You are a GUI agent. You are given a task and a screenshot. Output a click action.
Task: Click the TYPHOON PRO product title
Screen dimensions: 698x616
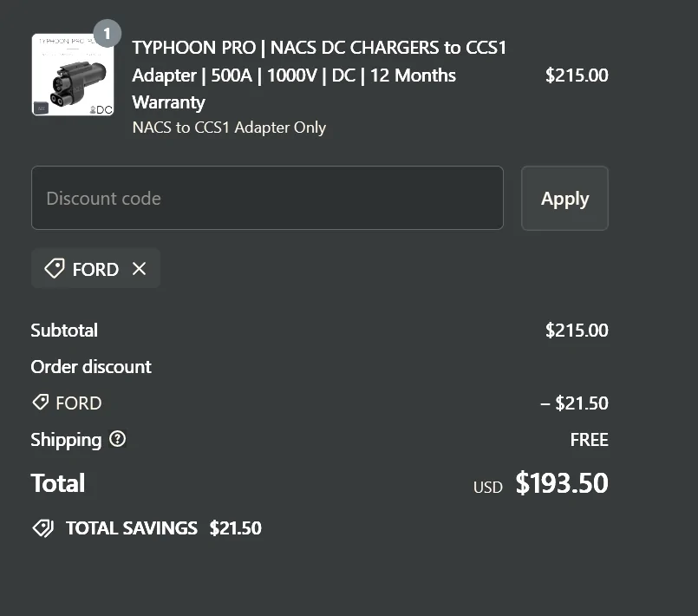coord(319,75)
